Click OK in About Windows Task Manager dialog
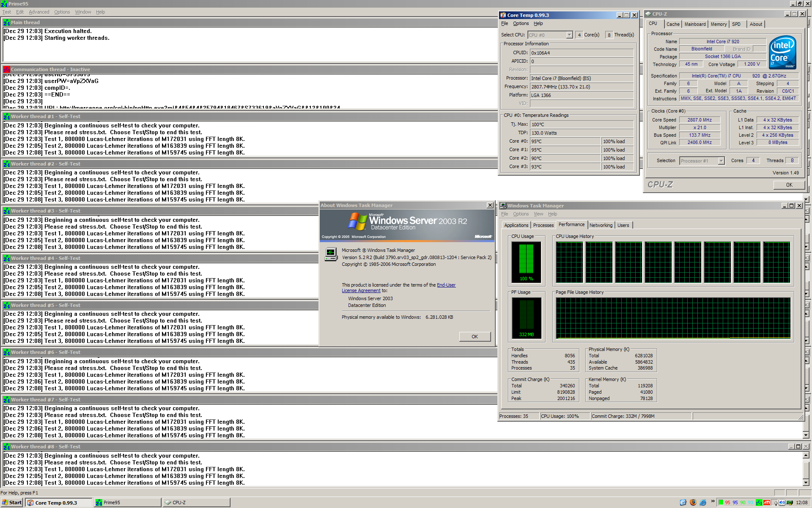Screen dimensions: 812x508 click(x=475, y=337)
